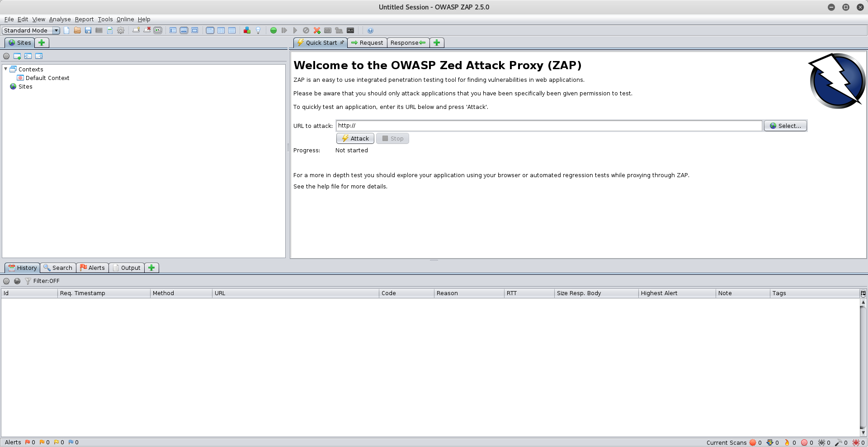
Task: Open the Analyse menu
Action: click(x=60, y=19)
